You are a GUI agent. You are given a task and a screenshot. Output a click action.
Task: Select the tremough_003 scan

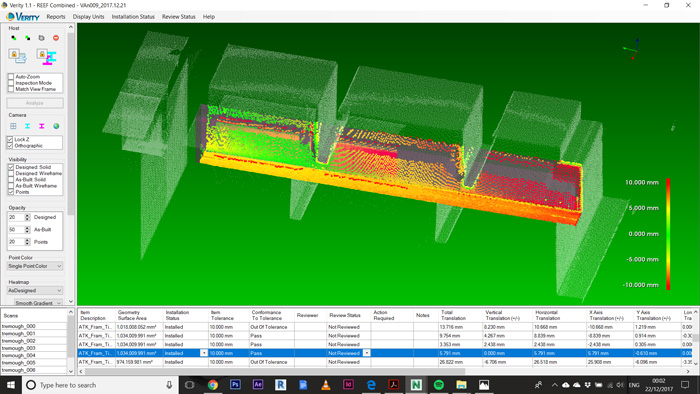(x=18, y=348)
